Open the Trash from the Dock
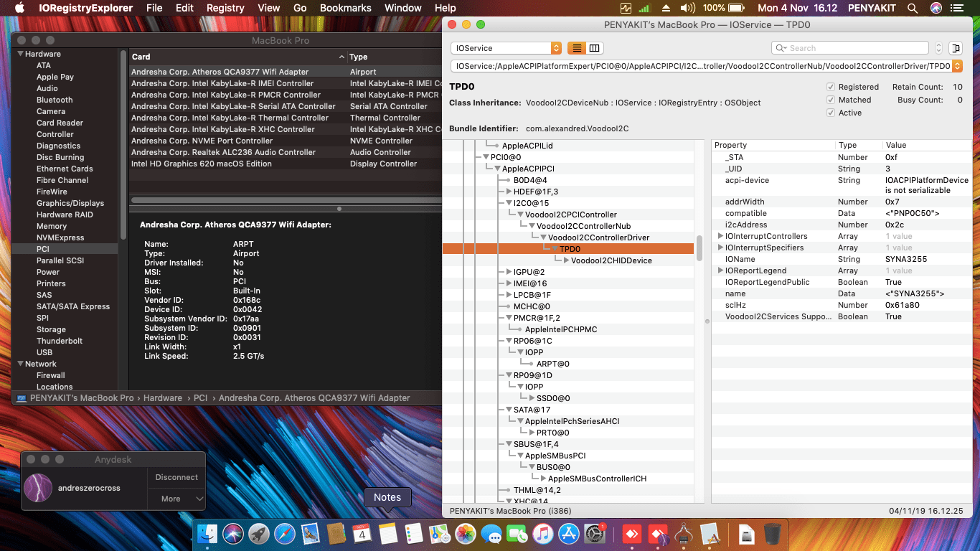Viewport: 980px width, 551px height. 774,534
